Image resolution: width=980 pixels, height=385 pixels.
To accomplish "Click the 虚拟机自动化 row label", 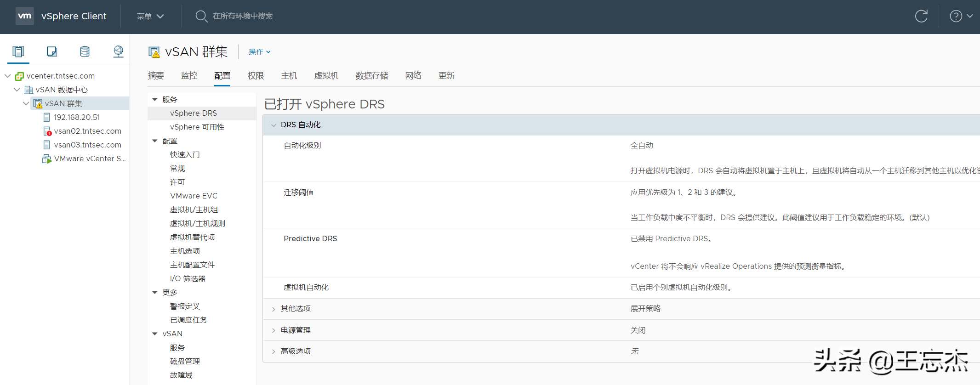I will point(306,288).
